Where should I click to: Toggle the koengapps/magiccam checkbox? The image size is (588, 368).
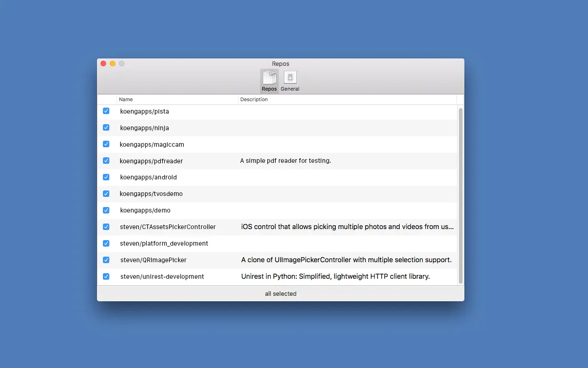point(106,144)
